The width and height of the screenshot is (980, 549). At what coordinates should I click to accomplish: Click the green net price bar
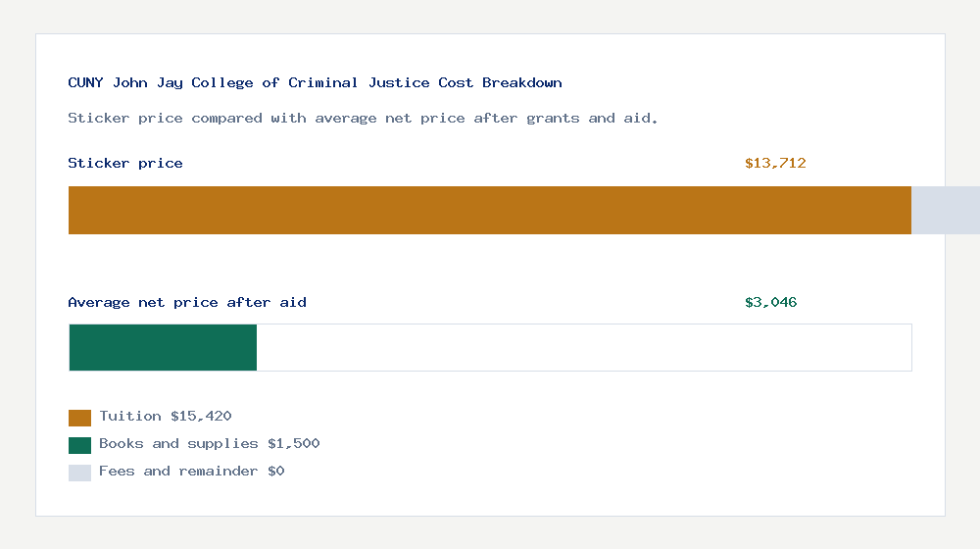(163, 347)
